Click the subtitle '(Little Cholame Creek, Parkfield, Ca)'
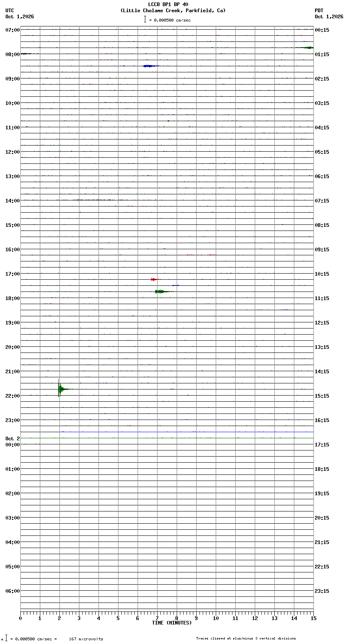The image size is (346, 644). (x=173, y=11)
